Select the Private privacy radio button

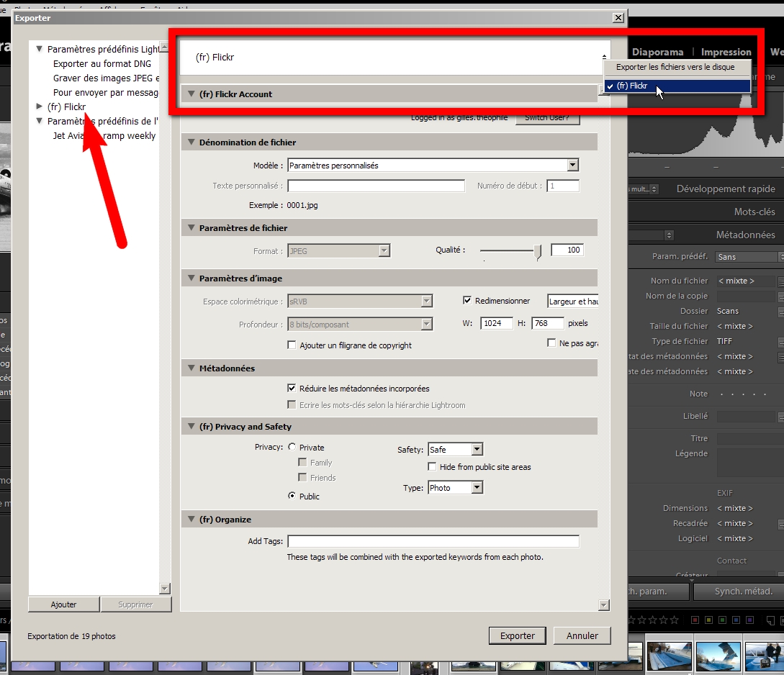point(292,447)
